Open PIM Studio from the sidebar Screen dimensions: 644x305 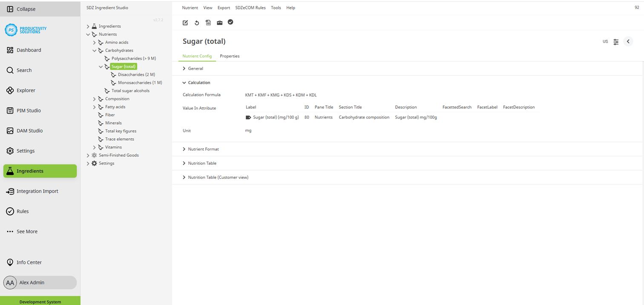[29, 110]
